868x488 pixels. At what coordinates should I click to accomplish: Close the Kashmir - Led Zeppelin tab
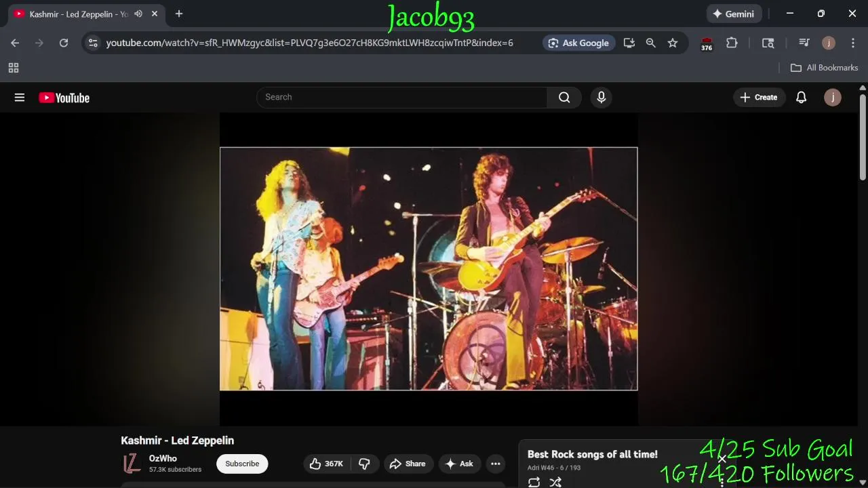155,14
